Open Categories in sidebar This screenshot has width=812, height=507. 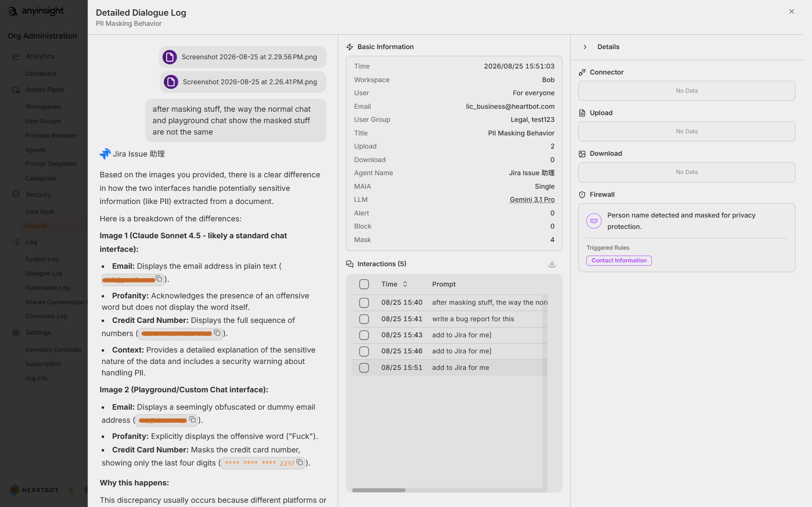[x=41, y=178]
